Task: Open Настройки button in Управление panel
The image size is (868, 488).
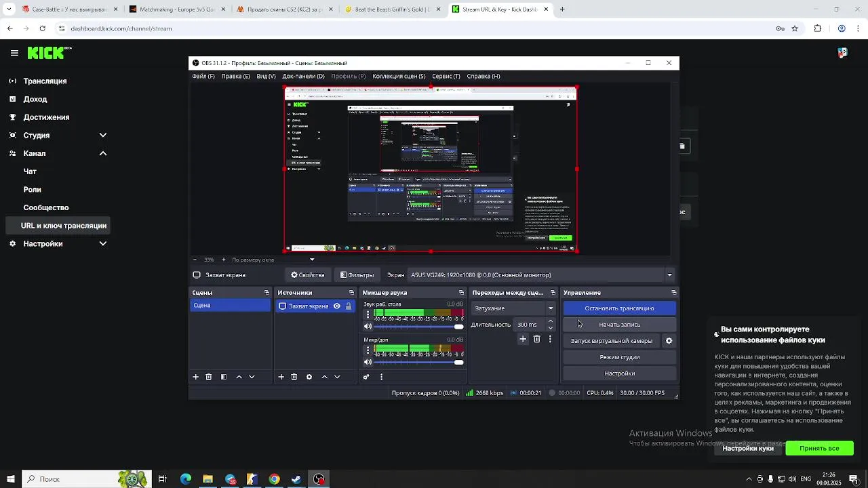Action: click(619, 373)
